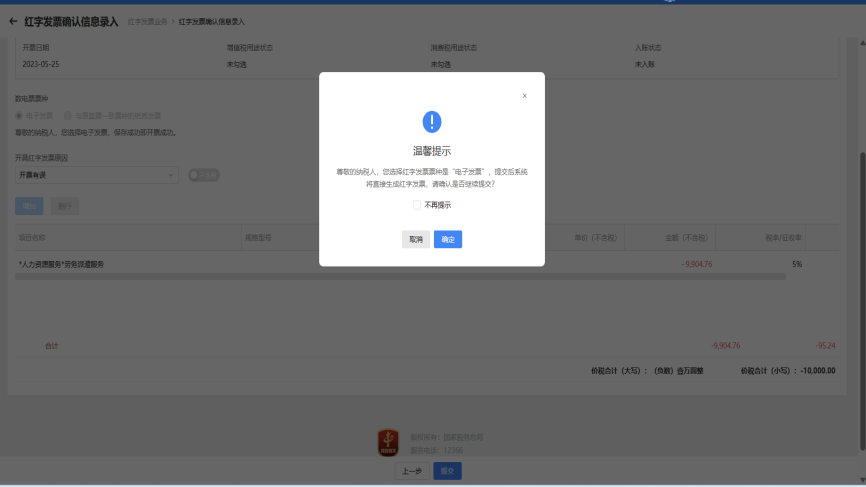Image resolution: width=866 pixels, height=487 pixels.
Task: Check the 不再提示 checkbox
Action: pos(417,205)
